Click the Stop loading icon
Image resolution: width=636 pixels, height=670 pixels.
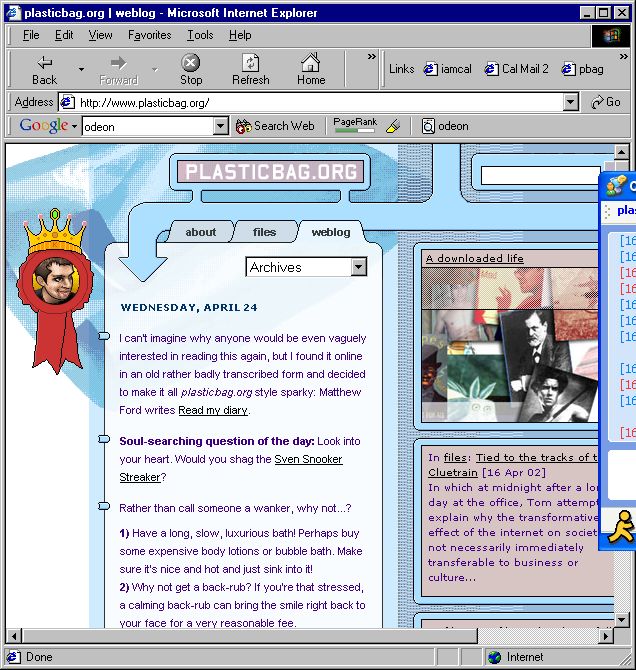coord(190,63)
